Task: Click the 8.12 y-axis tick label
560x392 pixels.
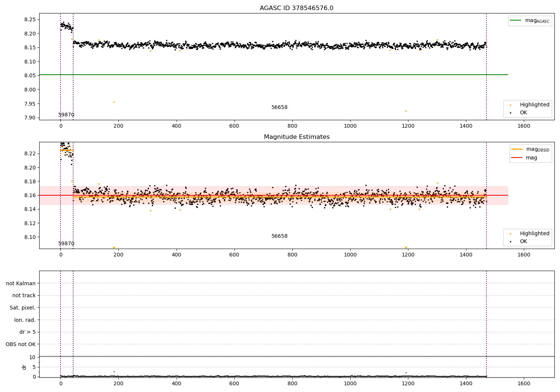Action: click(30, 223)
